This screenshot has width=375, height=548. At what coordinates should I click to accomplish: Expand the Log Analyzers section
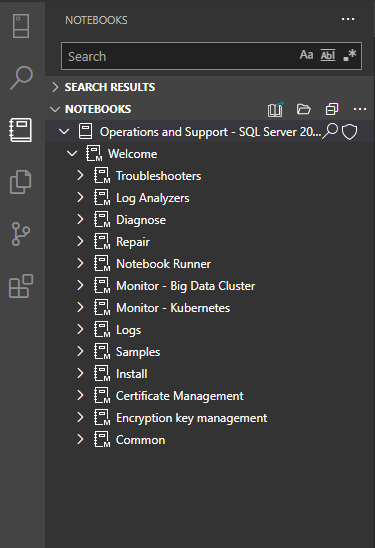(x=80, y=197)
